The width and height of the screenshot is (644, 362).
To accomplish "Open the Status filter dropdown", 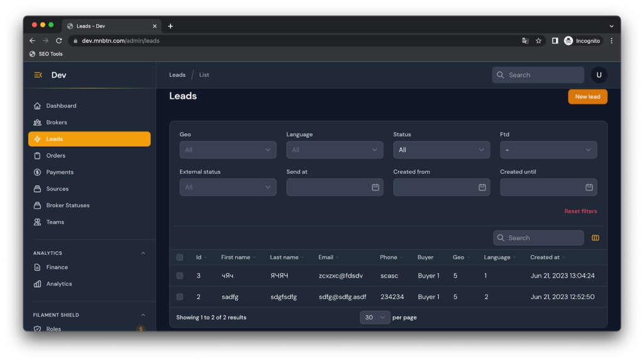I will coord(441,150).
